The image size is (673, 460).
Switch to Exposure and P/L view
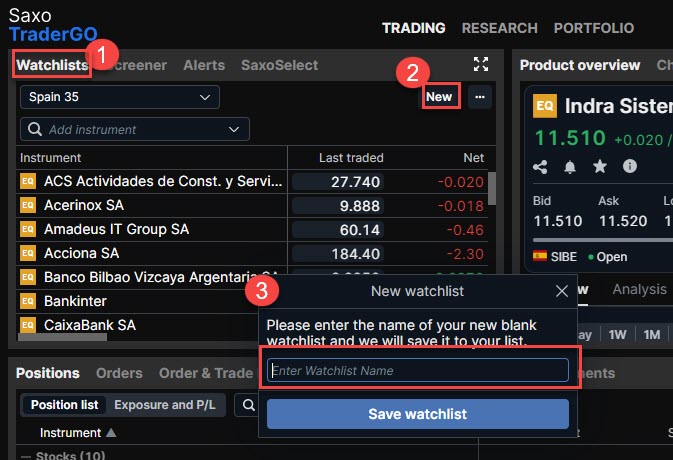[163, 405]
